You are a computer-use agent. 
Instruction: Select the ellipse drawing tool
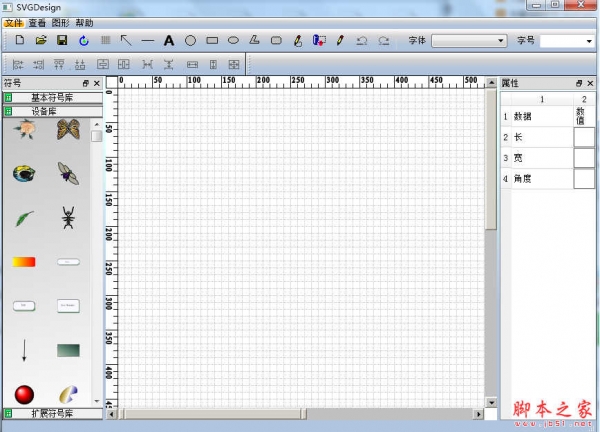tap(233, 40)
